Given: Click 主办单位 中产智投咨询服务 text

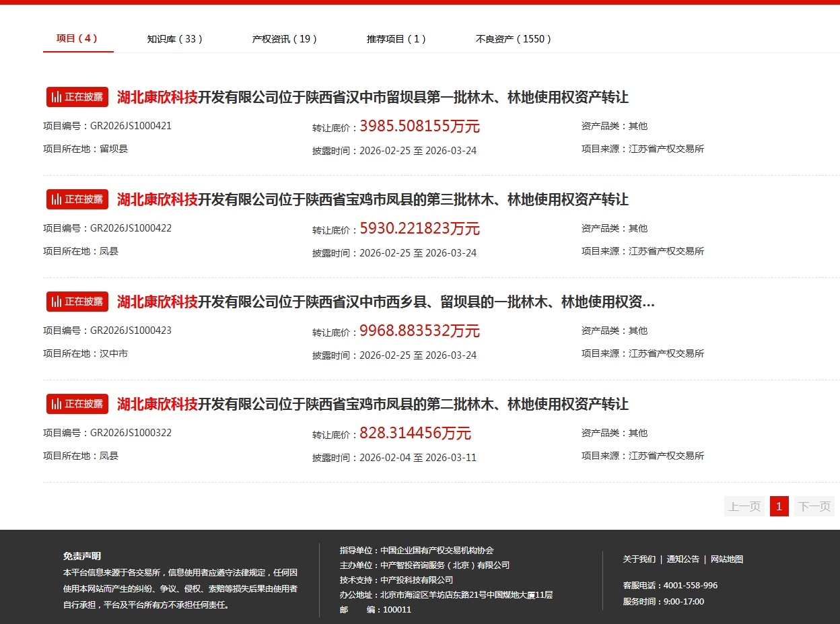Looking at the screenshot, I should pos(425,565).
